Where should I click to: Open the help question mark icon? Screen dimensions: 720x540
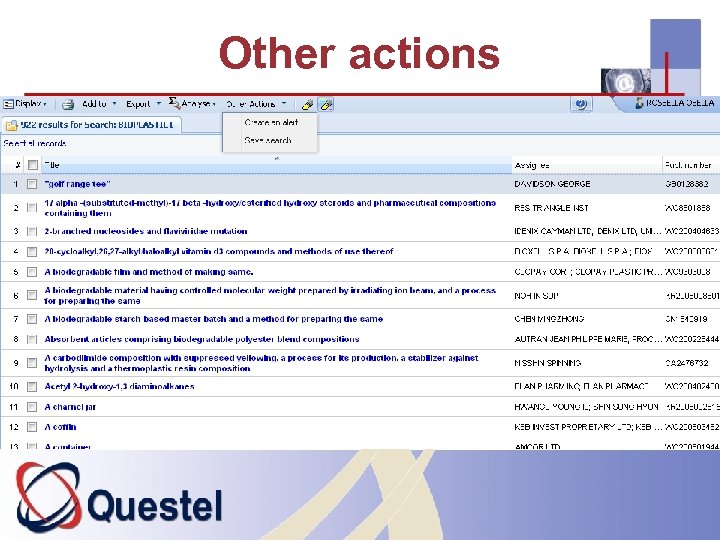[x=581, y=104]
